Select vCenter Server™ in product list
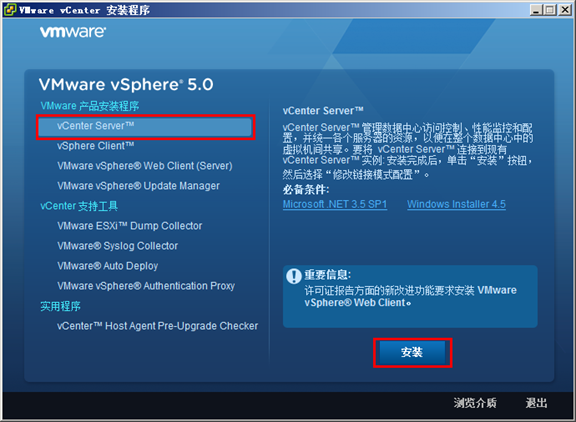Viewport: 576px width, 422px height. tap(145, 126)
